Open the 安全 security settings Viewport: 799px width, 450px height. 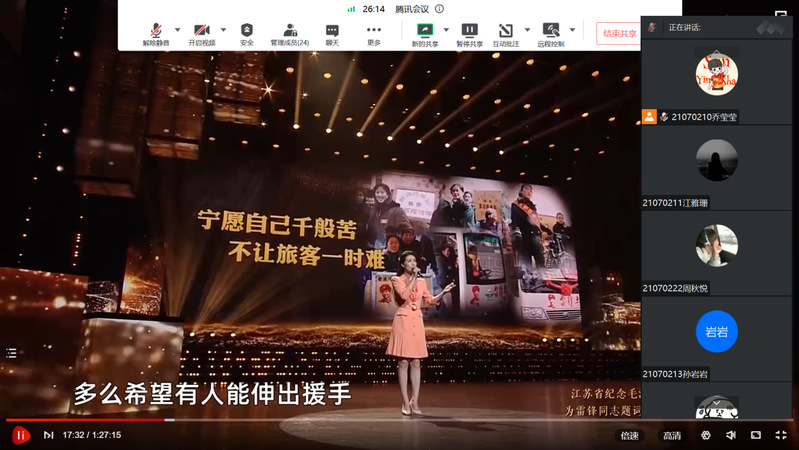pyautogui.click(x=247, y=31)
